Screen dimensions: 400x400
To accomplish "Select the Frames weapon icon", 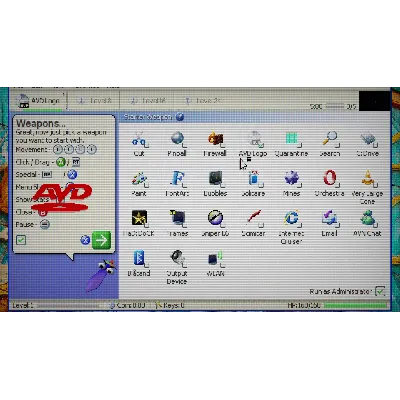I will coord(177,219).
